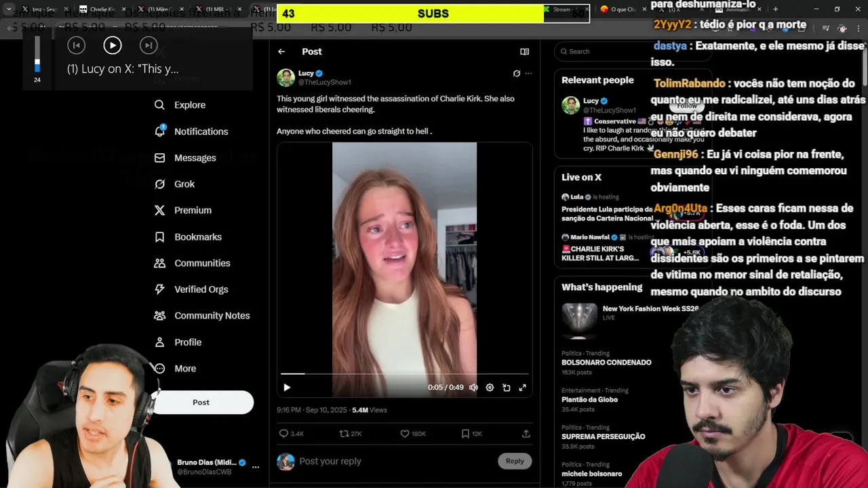Click the media overlay play button
Image resolution: width=868 pixels, height=488 pixels.
pos(113,45)
